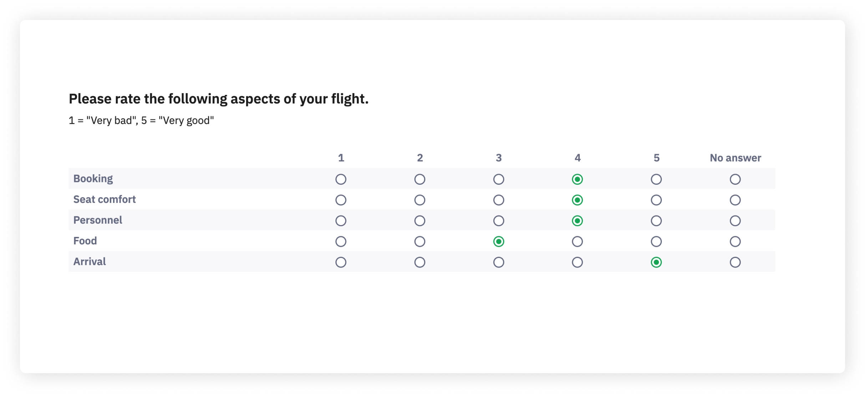
Task: Choose rating 5 for Booking
Action: pyautogui.click(x=656, y=178)
